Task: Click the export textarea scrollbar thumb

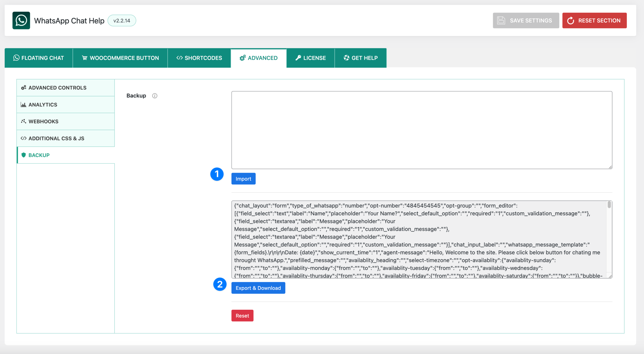Action: pyautogui.click(x=609, y=205)
